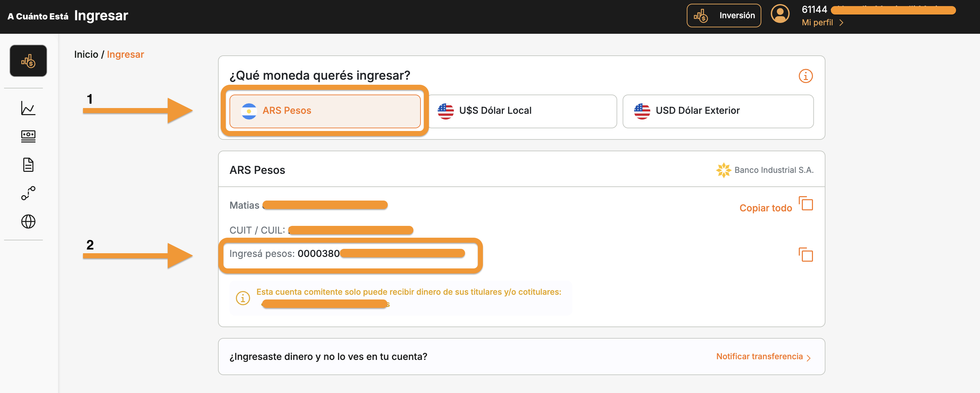Viewport: 980px width, 393px height.
Task: Select the U$S Dólar Local currency option
Action: pos(523,111)
